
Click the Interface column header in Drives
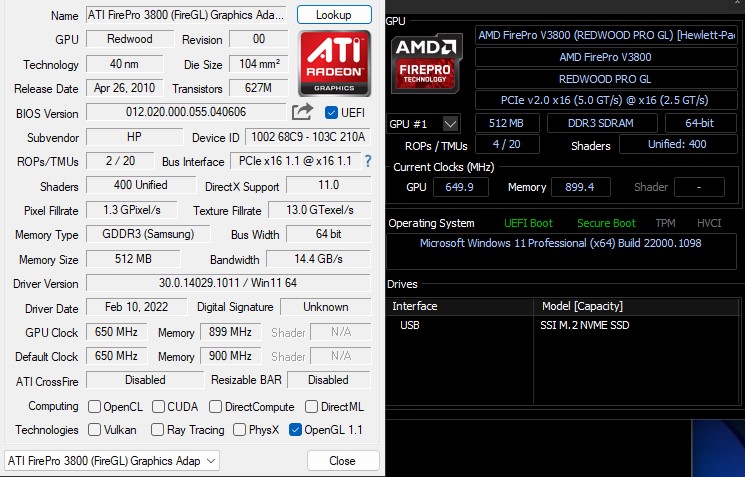pos(460,306)
